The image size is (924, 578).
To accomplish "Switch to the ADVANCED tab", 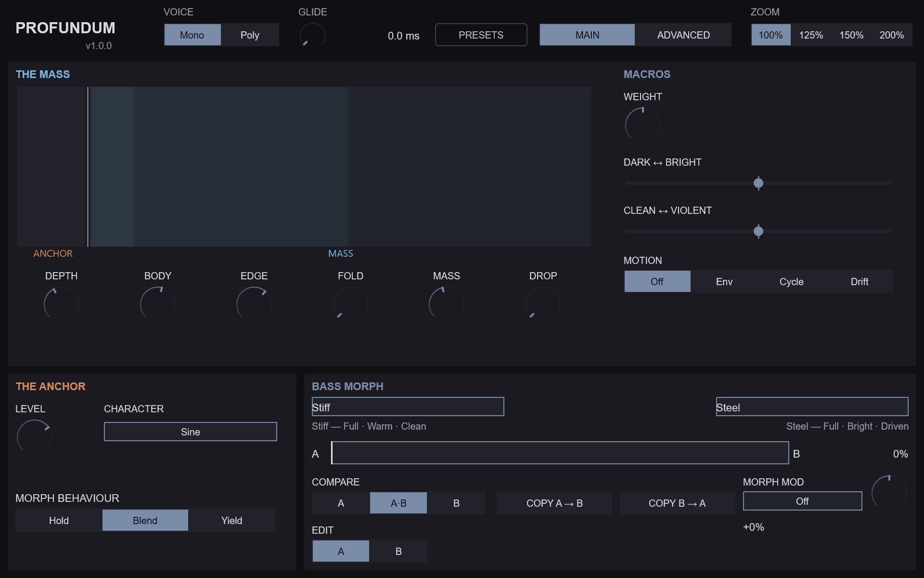I will 683,35.
